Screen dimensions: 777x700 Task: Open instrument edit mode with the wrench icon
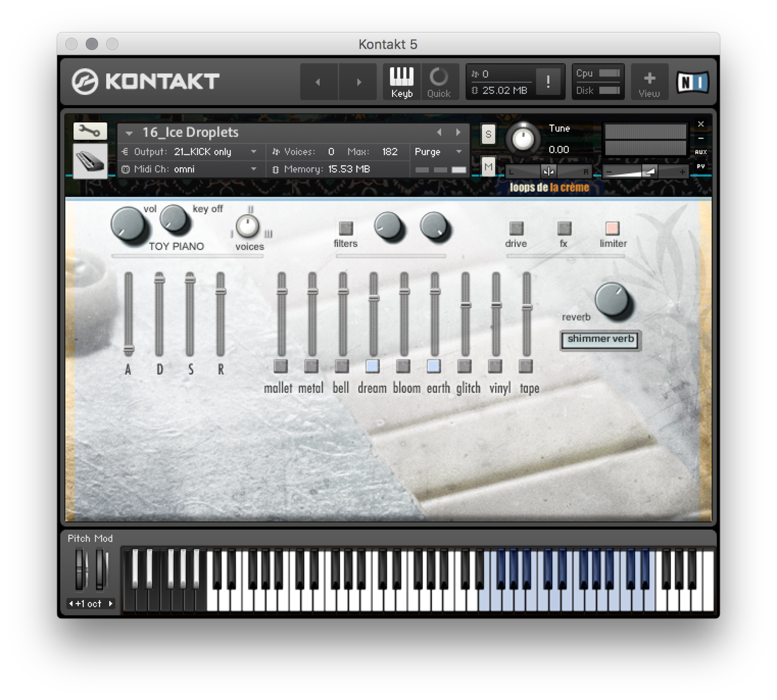click(89, 131)
